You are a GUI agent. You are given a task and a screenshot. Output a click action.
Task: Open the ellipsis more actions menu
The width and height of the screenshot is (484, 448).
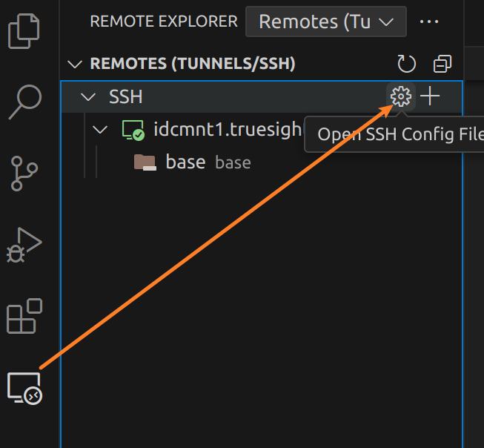[429, 22]
